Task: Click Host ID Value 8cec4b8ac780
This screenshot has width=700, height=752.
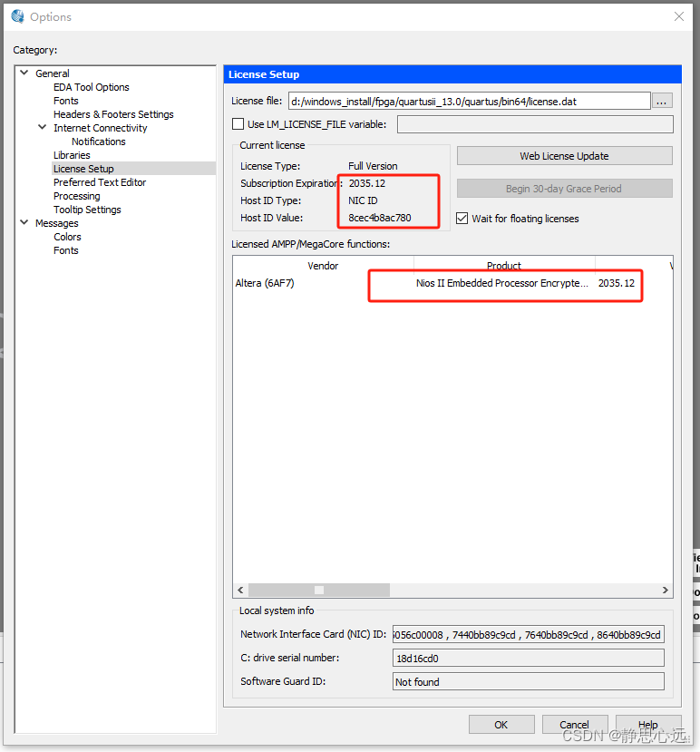Action: [380, 218]
